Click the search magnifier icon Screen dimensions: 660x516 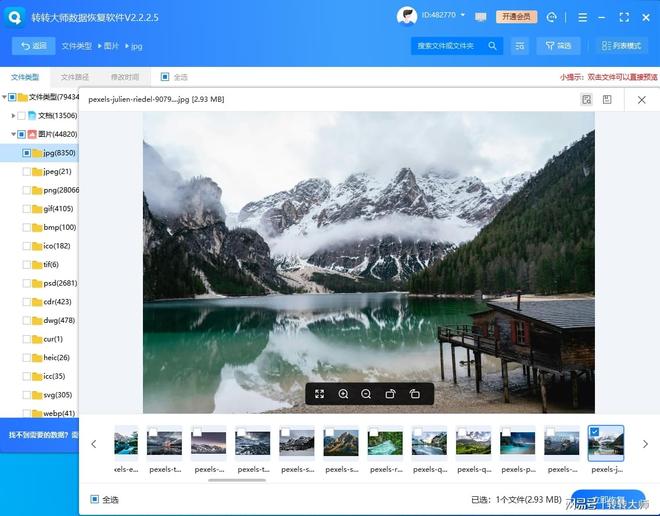click(x=492, y=46)
